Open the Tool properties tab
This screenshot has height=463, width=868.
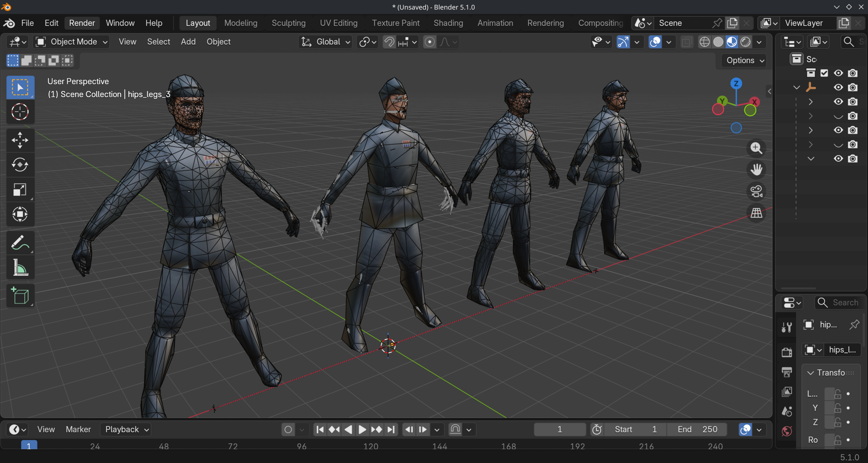[x=787, y=327]
